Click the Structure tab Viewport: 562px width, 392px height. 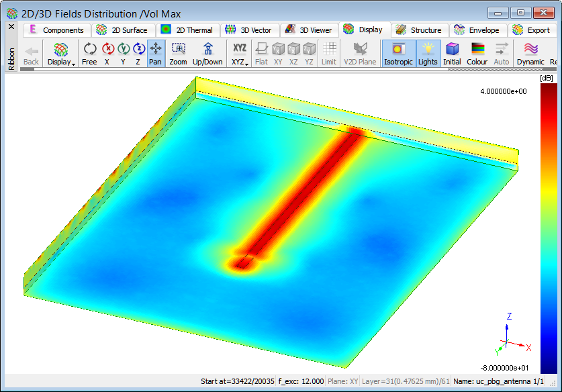point(418,30)
